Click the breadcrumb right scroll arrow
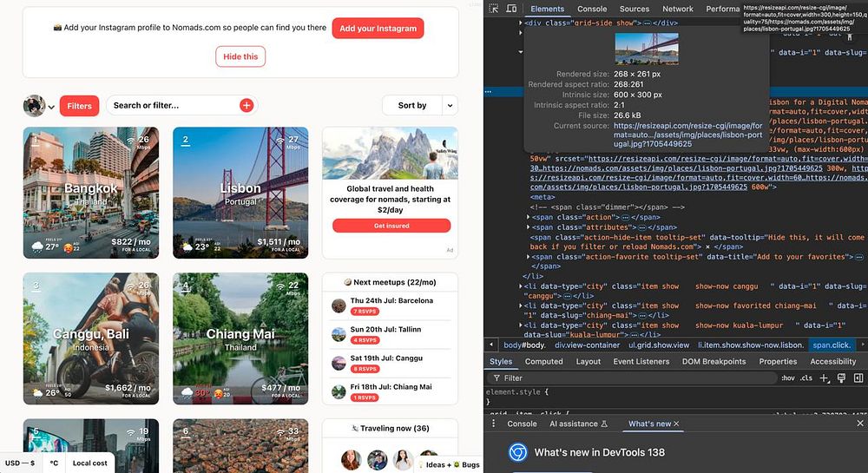The image size is (868, 473). click(x=862, y=345)
